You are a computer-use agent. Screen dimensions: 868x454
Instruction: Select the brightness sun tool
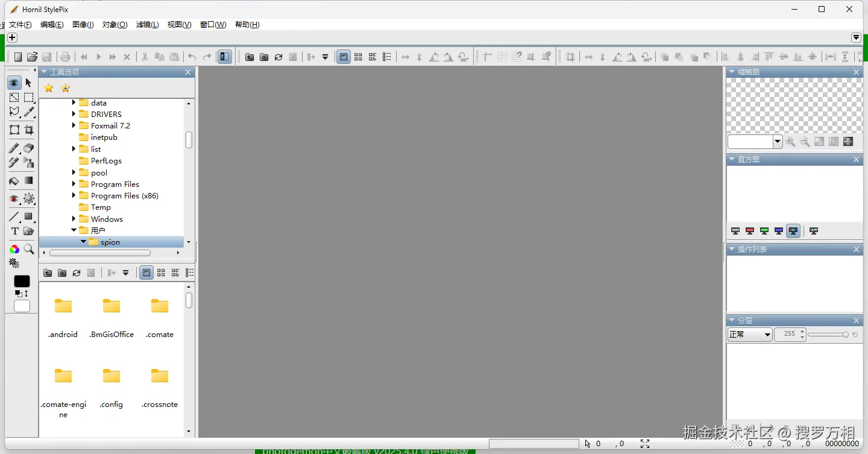pyautogui.click(x=28, y=198)
